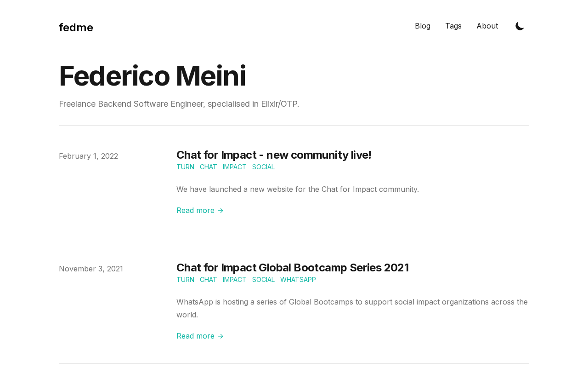
Task: Open the 'Chat for Impact Global Bootcamp Series 2021' post
Action: click(292, 268)
